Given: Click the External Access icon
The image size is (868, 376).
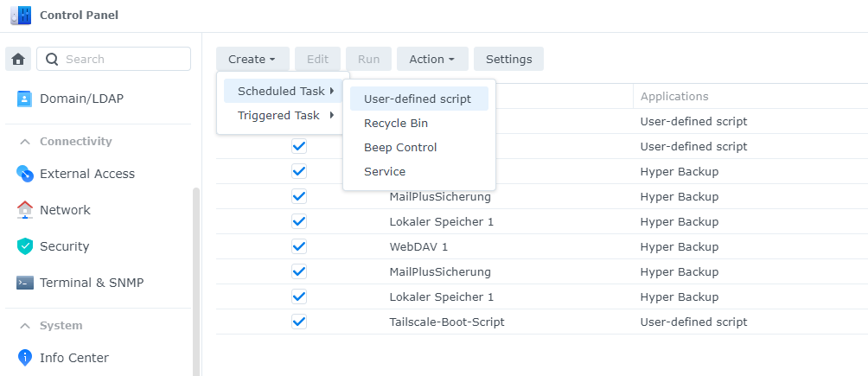Looking at the screenshot, I should point(25,174).
